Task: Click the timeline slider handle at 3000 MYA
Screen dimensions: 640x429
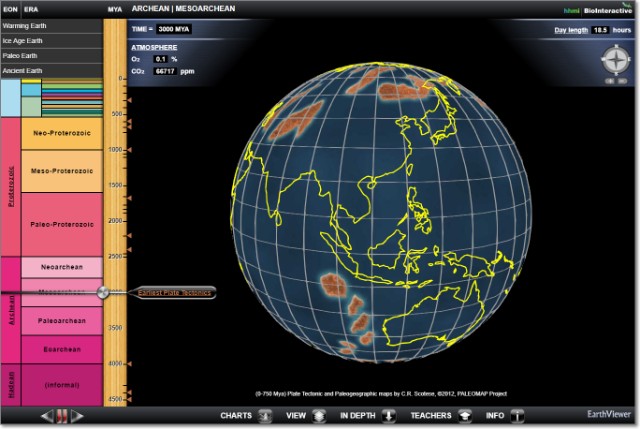Action: point(102,292)
